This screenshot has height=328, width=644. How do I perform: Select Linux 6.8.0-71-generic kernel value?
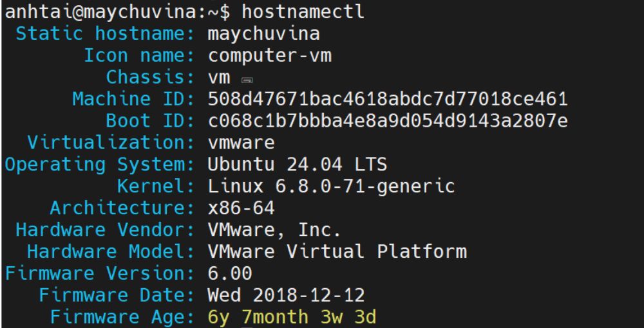pos(331,187)
